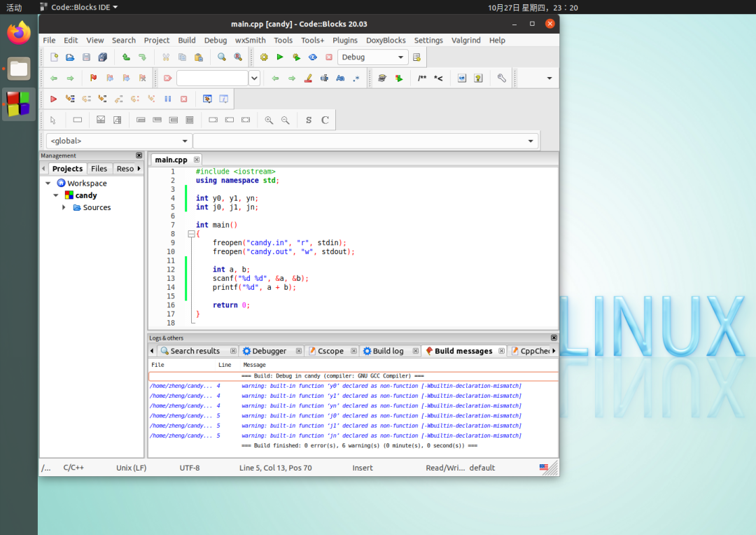Step into using the debugger toolbar icon

tap(102, 99)
